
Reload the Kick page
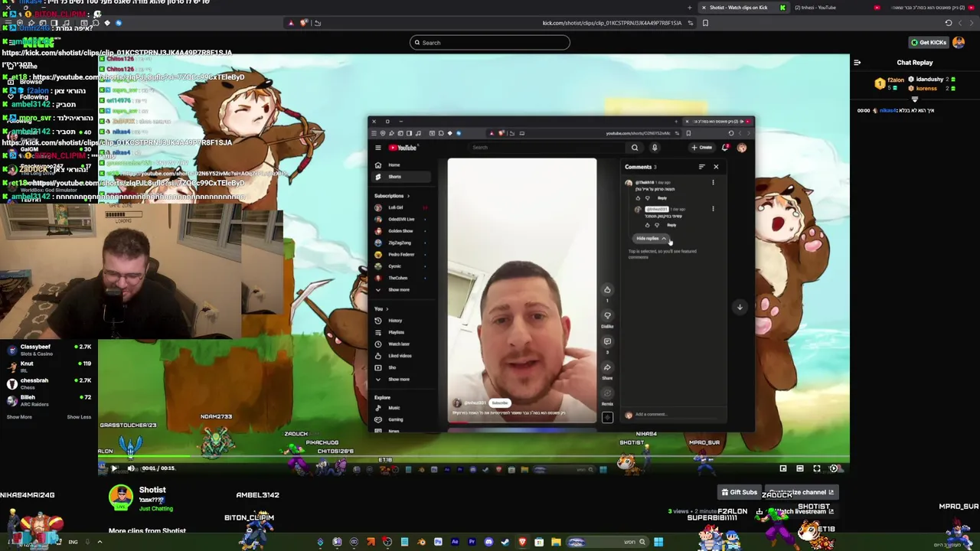(949, 23)
